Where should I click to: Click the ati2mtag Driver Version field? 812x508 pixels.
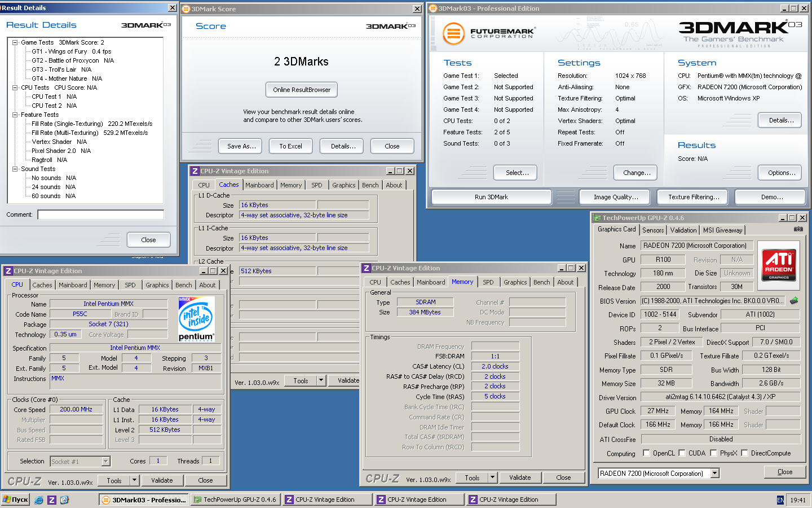pos(721,397)
